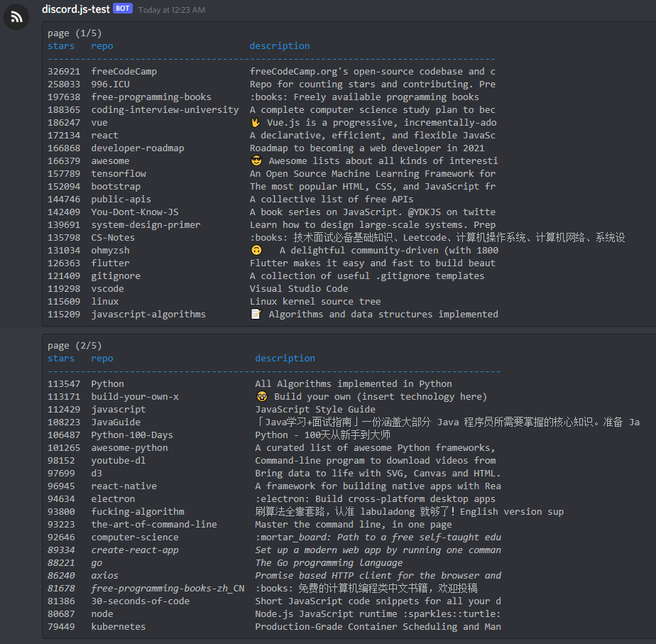
Task: Select the '996.ICU' repo name
Action: pos(111,84)
